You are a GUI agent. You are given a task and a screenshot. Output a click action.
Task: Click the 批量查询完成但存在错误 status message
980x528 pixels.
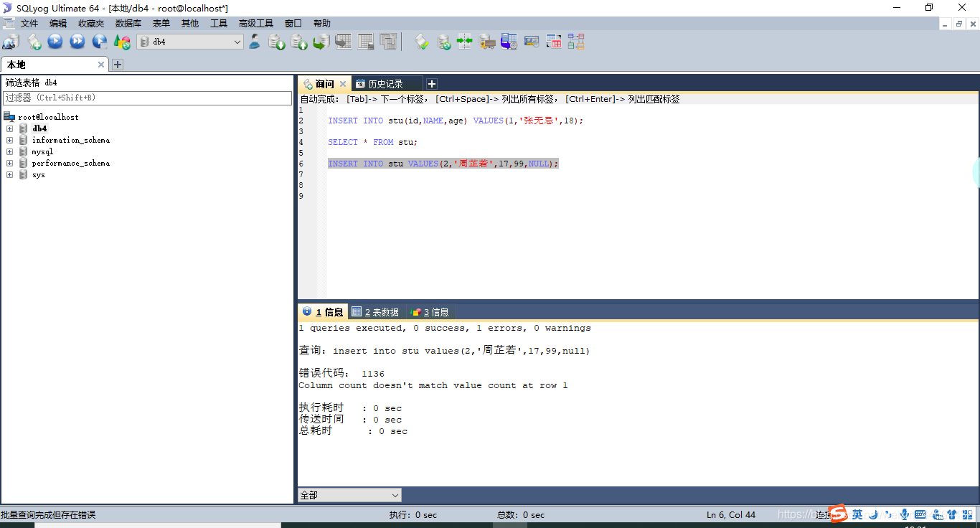pyautogui.click(x=48, y=514)
